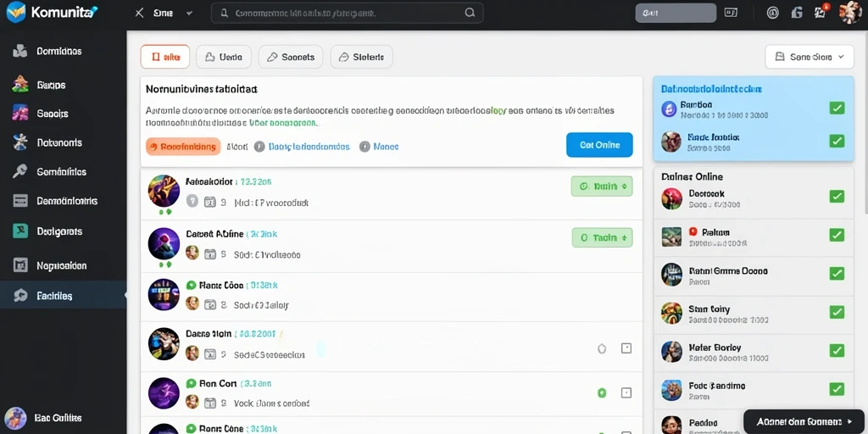868x434 pixels.
Task: Click the magnifier icon in search bar
Action: click(x=470, y=13)
